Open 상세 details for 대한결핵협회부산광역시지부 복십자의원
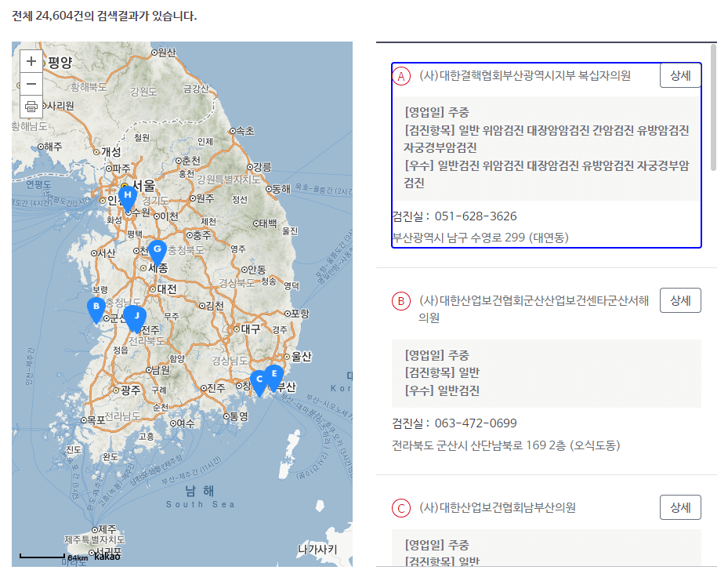Image resolution: width=728 pixels, height=581 pixels. click(679, 74)
